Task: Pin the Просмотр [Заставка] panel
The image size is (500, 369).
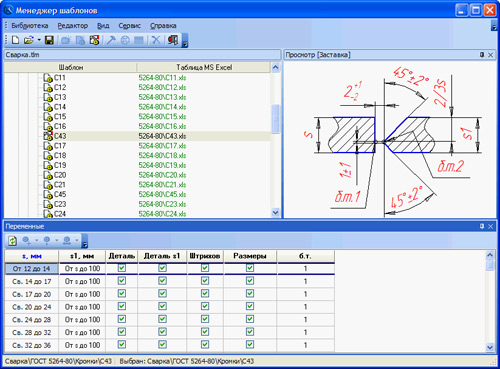Action: [x=482, y=55]
